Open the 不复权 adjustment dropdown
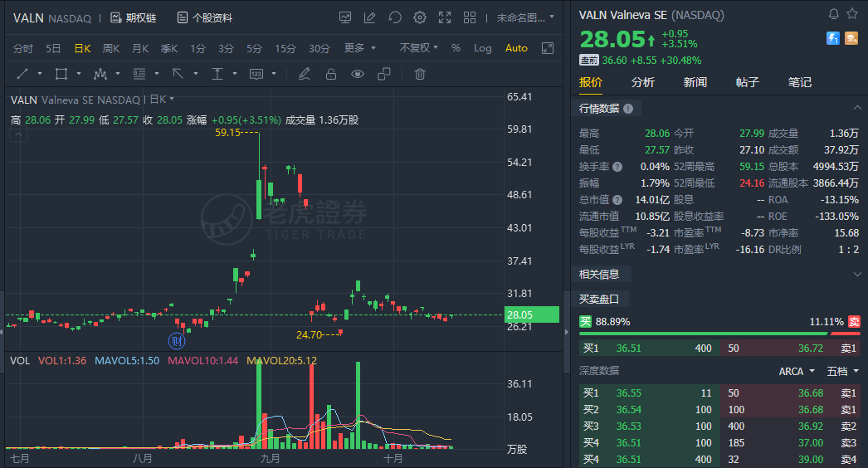 (x=418, y=48)
